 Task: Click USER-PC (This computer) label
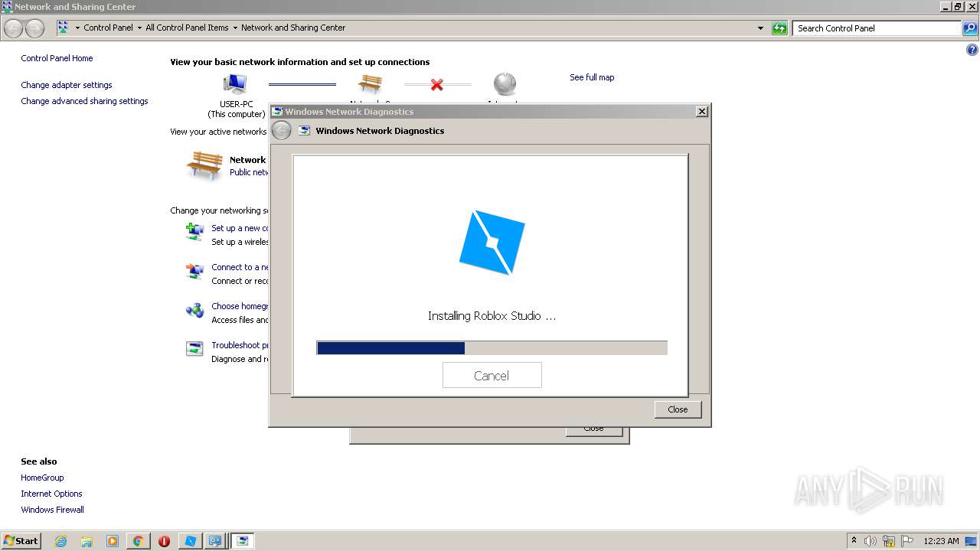(x=237, y=109)
